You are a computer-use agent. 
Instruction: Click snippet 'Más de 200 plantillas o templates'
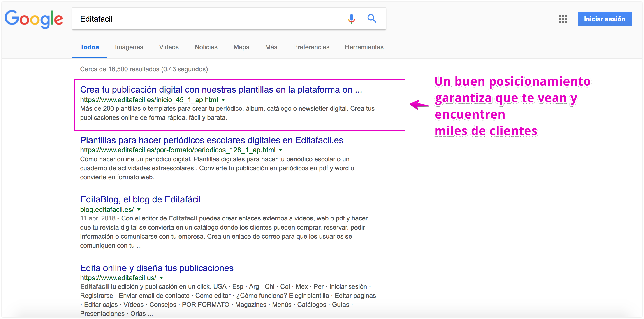tap(227, 113)
